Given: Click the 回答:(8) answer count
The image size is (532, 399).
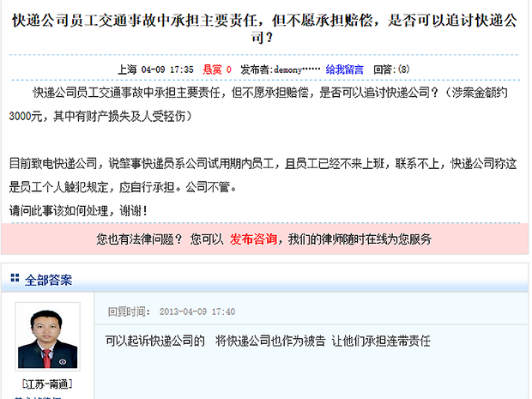Looking at the screenshot, I should coord(391,70).
